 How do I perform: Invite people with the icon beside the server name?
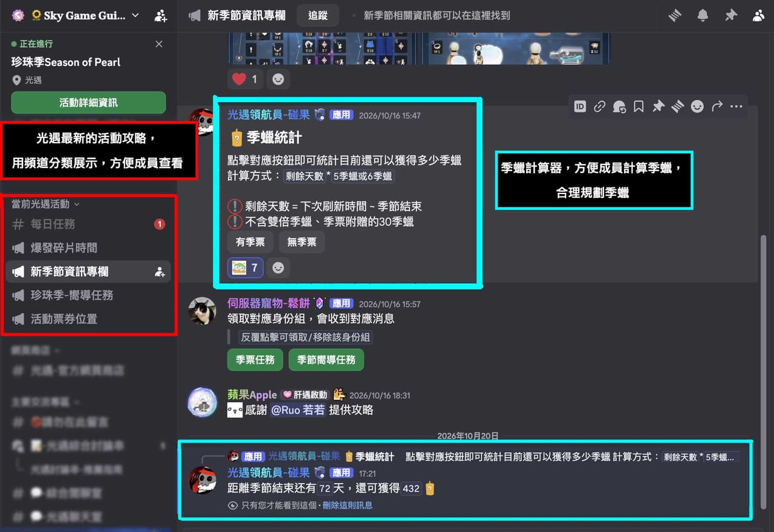(160, 16)
